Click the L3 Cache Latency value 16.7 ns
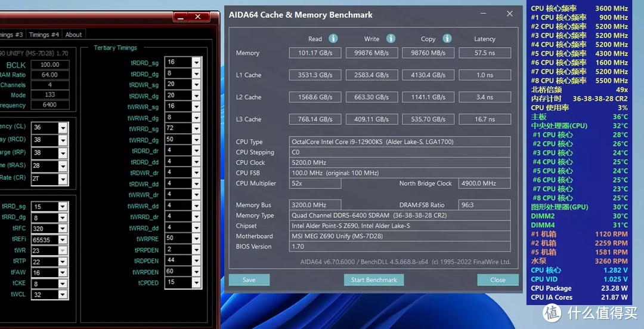The image size is (644, 329). click(485, 119)
